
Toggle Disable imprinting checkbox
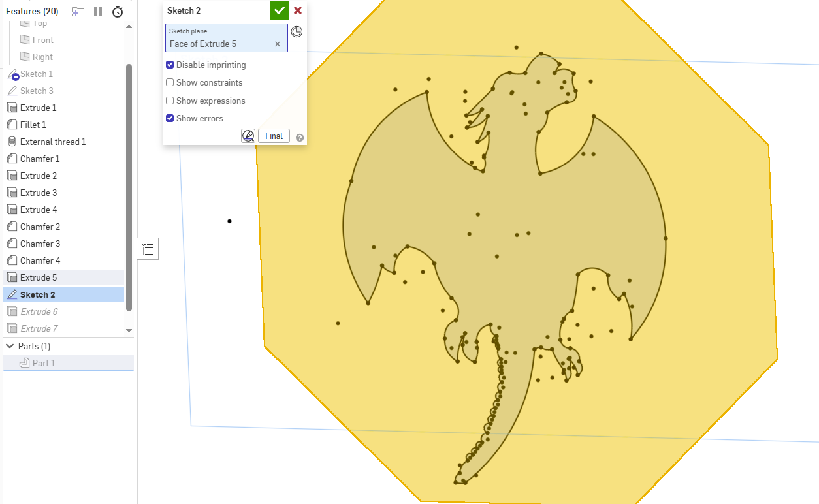(170, 65)
